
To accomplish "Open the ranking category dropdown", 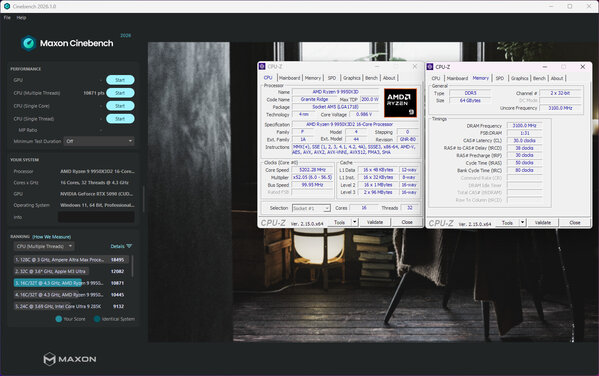I will [44, 246].
